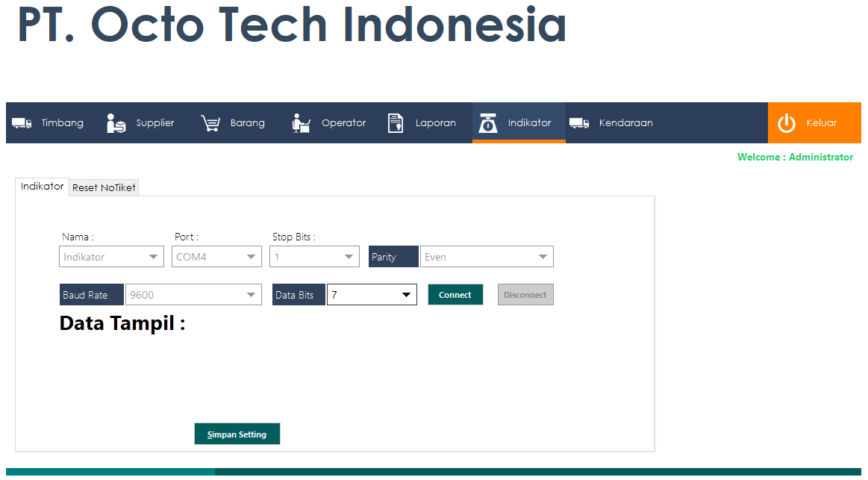The image size is (868, 480).
Task: Click the Parity label box
Action: 393,257
